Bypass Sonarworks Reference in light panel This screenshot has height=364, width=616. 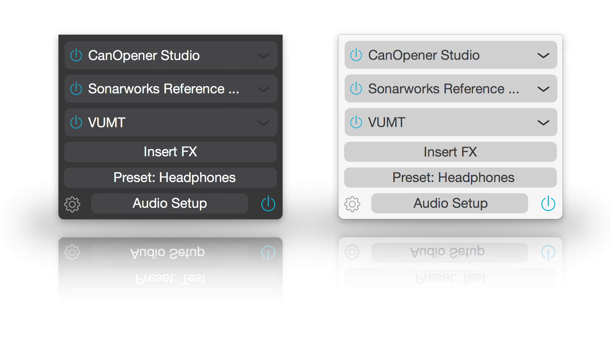[x=356, y=88]
